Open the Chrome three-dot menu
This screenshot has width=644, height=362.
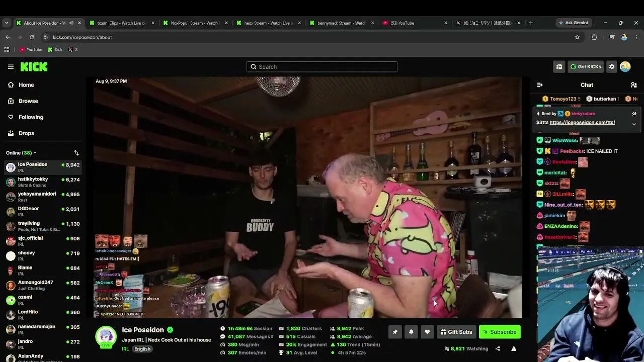tap(636, 37)
